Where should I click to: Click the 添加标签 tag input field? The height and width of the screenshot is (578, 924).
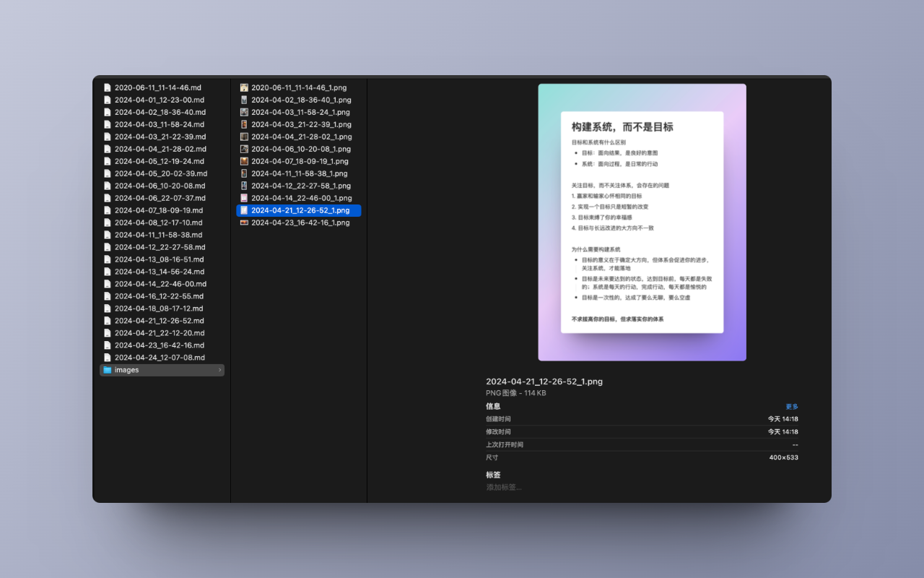[x=505, y=486]
